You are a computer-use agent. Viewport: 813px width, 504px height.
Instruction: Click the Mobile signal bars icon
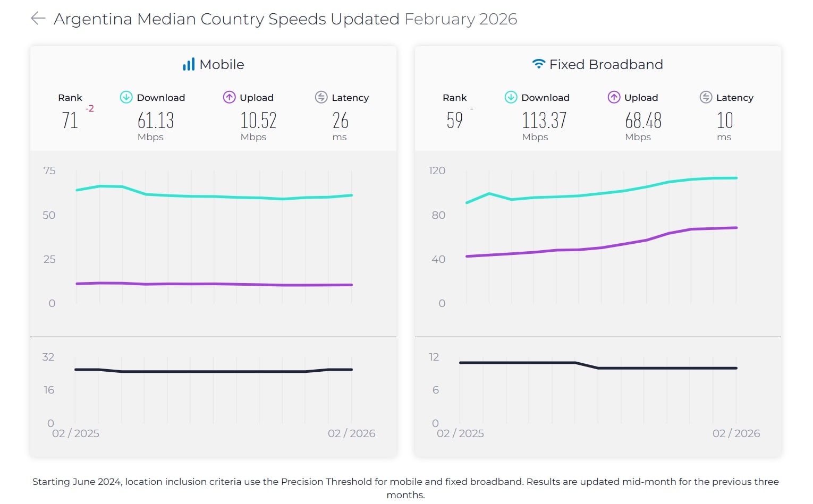[x=189, y=65]
